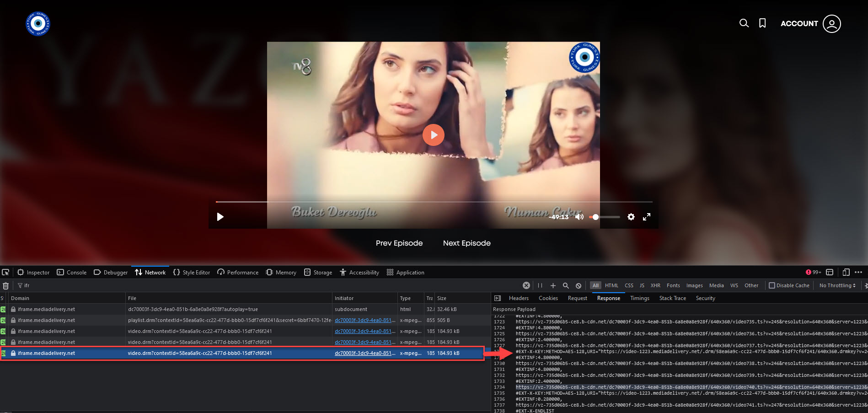Switch to the Inspector tab
This screenshot has width=868, height=413.
point(33,273)
